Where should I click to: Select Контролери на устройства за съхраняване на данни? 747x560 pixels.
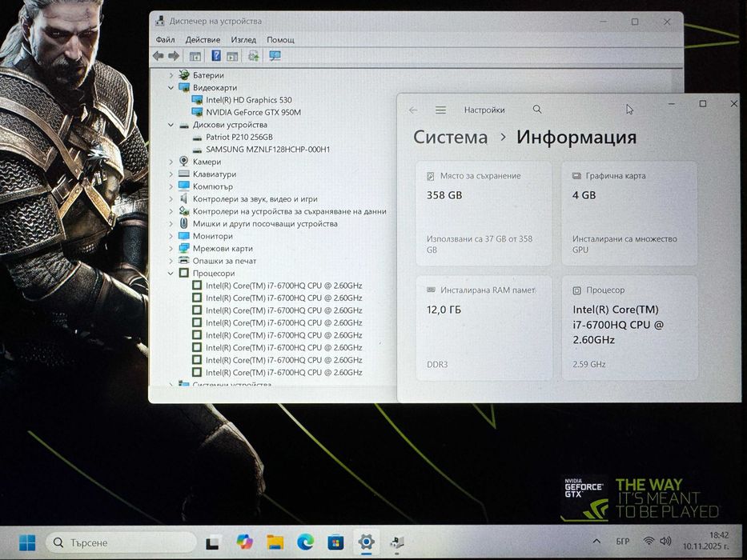[x=289, y=211]
